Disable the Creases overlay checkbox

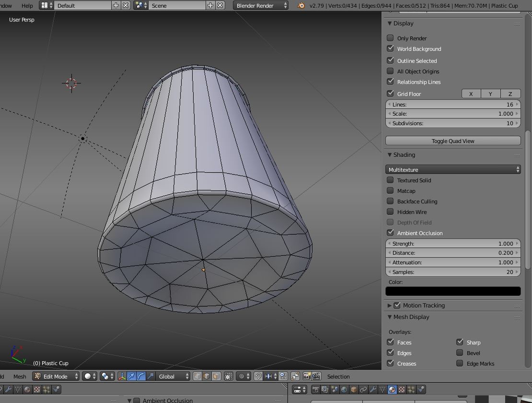(x=390, y=363)
